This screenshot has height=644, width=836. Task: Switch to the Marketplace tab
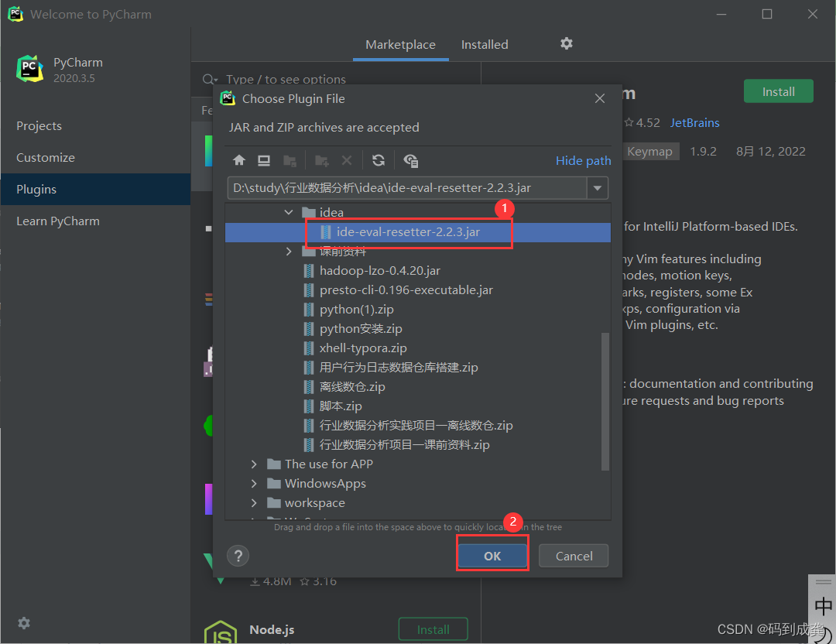(x=400, y=44)
